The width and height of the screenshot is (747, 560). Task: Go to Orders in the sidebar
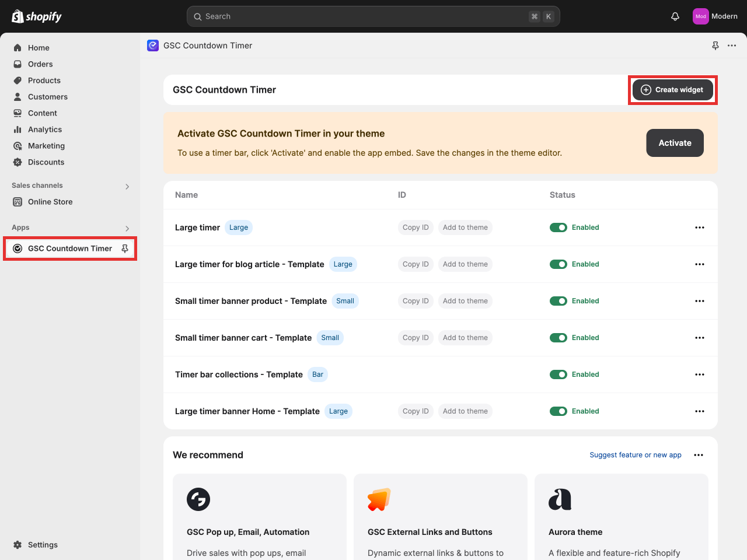40,64
